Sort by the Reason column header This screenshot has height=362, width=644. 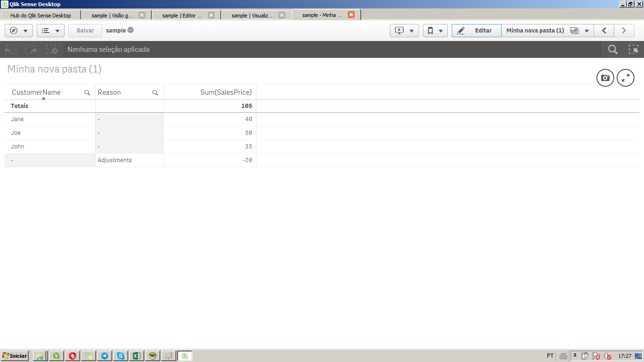pos(109,92)
